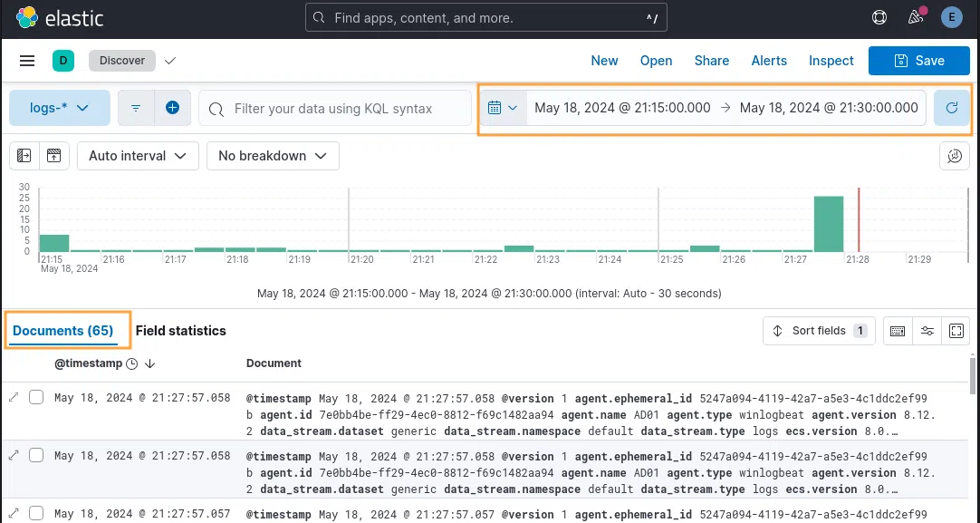Open the hamburger navigation menu
Image resolution: width=980 pixels, height=523 pixels.
(27, 61)
